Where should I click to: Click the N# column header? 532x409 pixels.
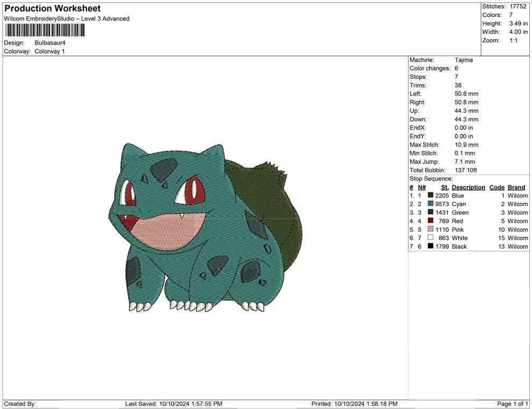point(422,187)
